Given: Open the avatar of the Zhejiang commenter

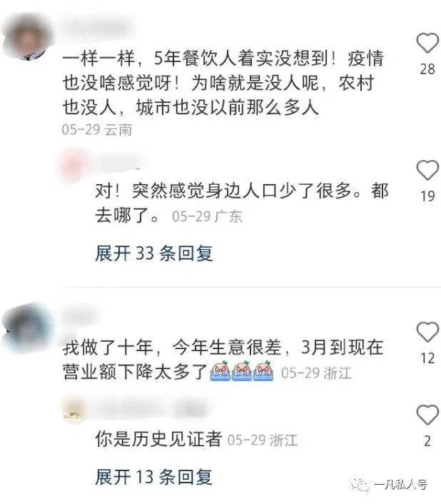Looking at the screenshot, I should tap(27, 327).
